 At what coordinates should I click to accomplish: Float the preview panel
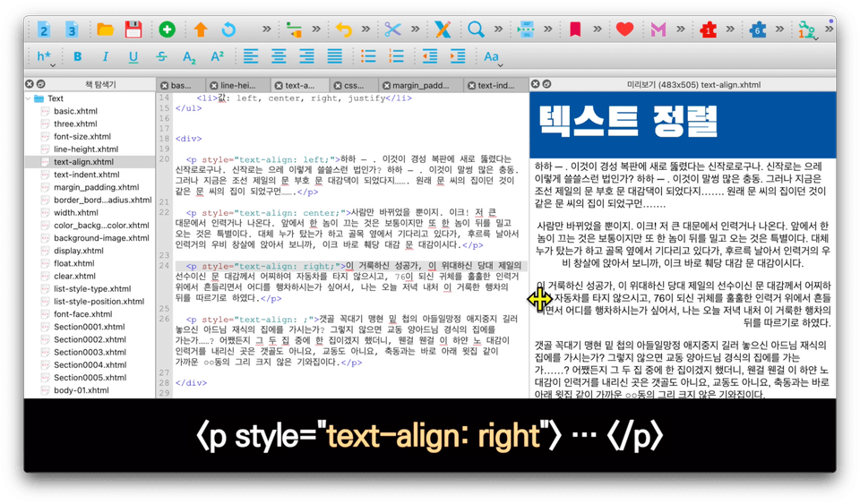click(x=546, y=84)
